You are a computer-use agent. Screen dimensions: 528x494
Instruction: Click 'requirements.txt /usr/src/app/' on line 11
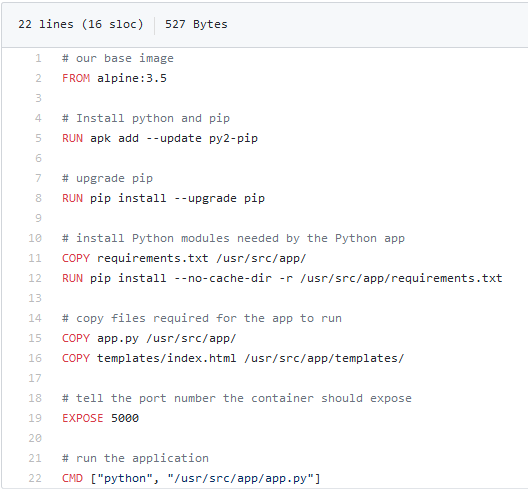pos(202,258)
